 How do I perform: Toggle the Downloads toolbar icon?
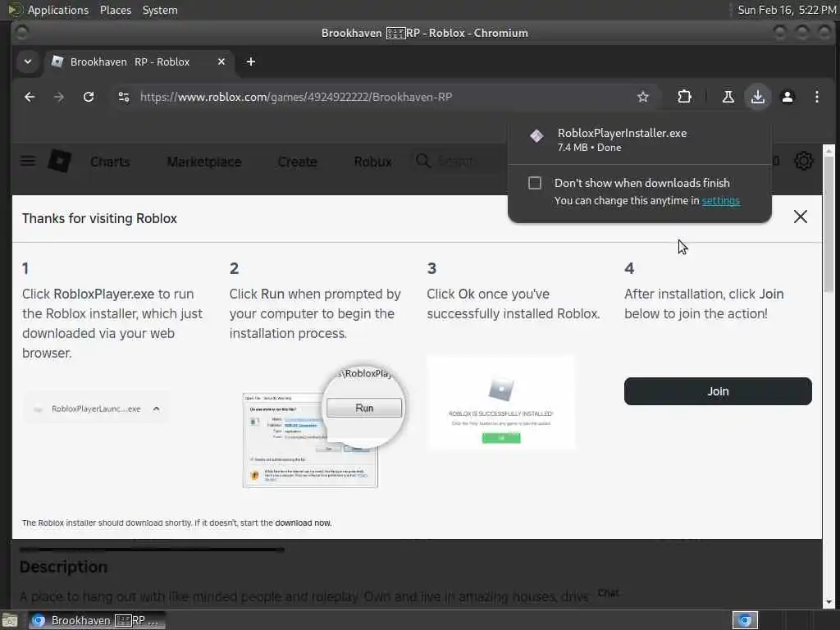(757, 97)
